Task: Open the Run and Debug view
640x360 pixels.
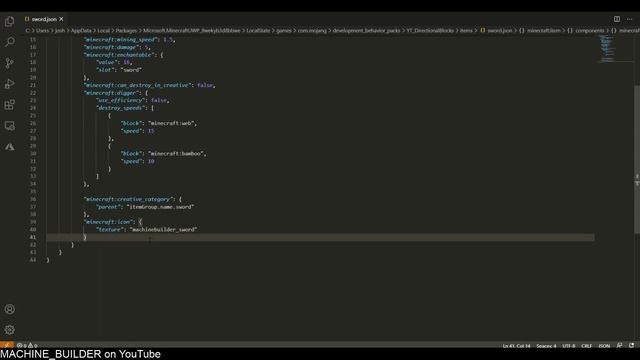Action: [9, 84]
